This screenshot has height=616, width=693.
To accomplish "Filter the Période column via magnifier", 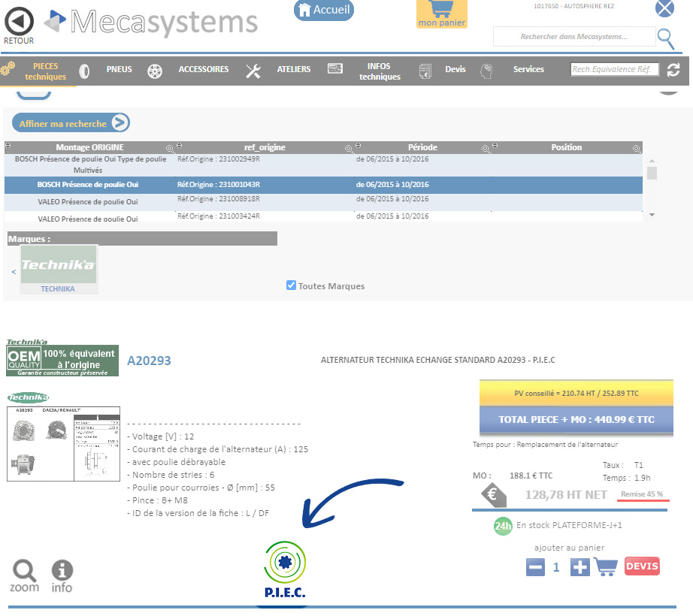I will pos(486,149).
